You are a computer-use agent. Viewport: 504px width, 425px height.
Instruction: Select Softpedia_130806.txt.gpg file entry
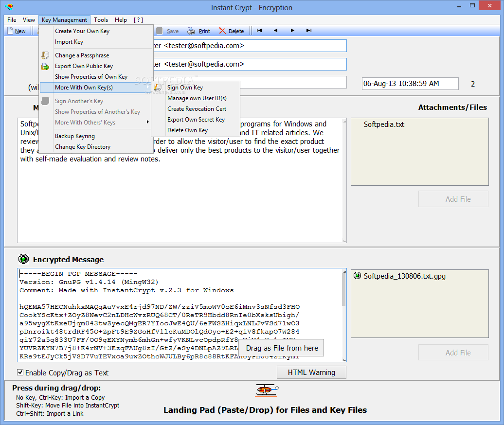[404, 276]
